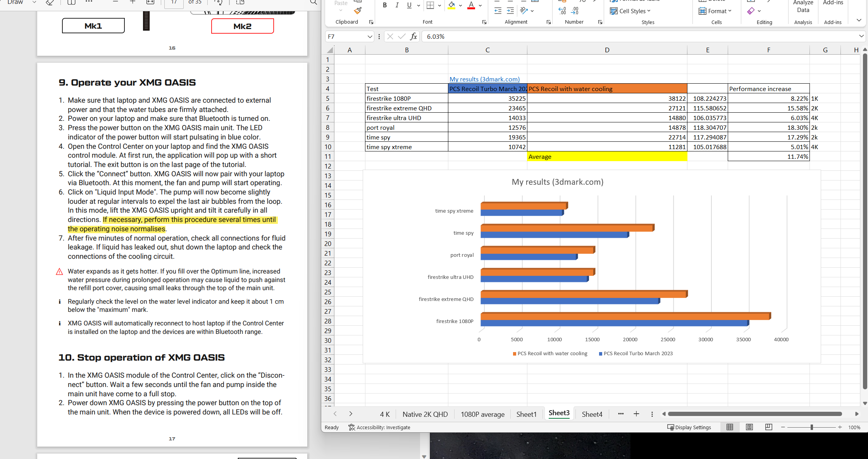
Task: Click the text Orientation icon
Action: coord(524,11)
